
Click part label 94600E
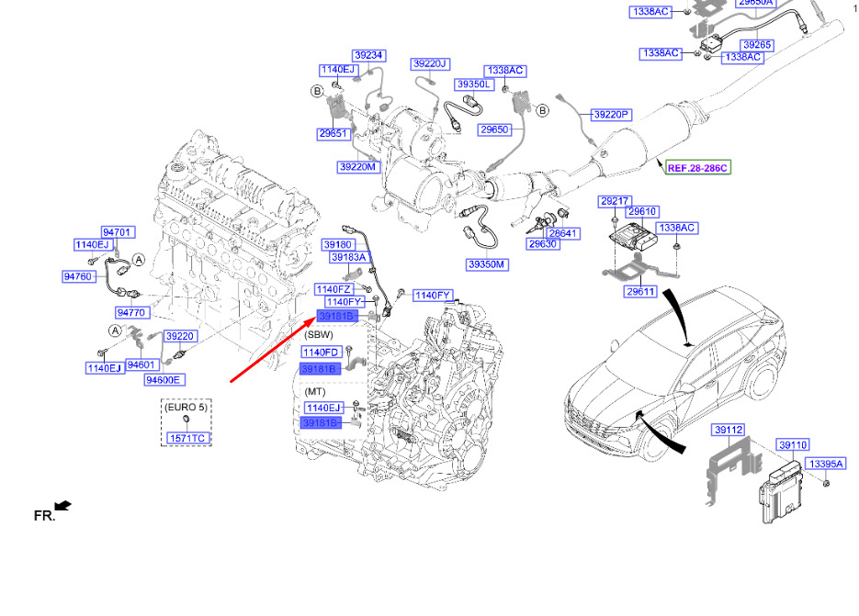(164, 379)
